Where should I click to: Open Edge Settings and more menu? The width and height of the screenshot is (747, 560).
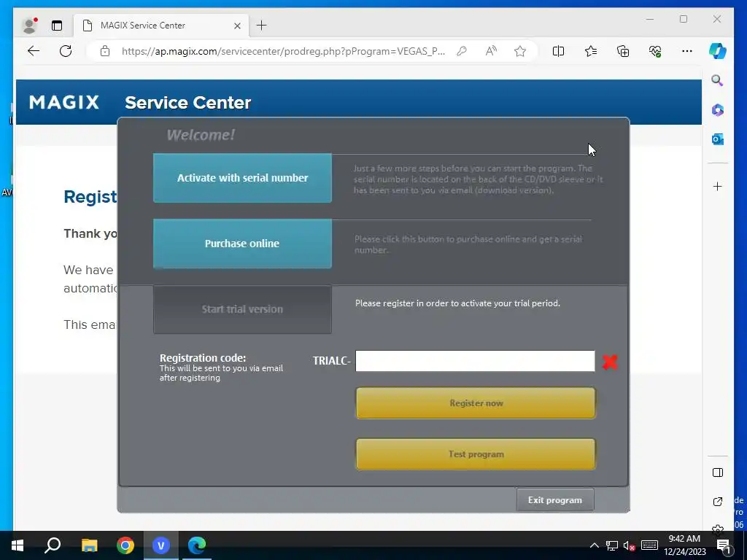687,51
